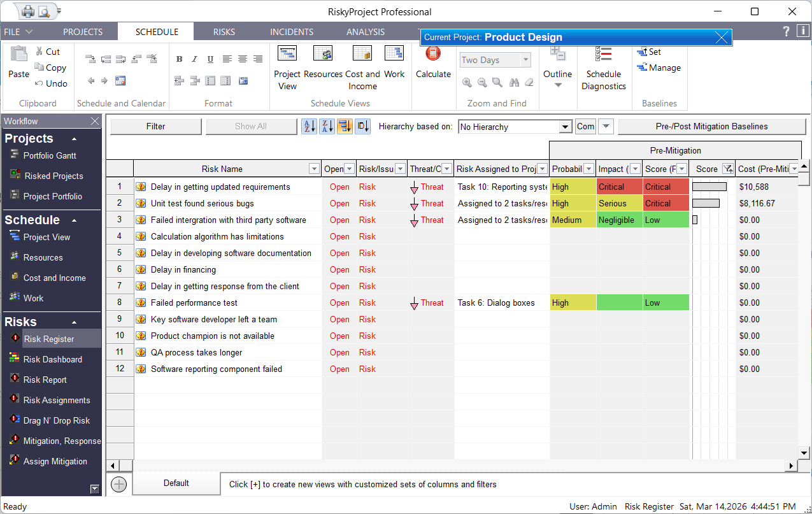The image size is (812, 514).
Task: Open Risk Dashboard in Workflow panel
Action: tap(52, 359)
